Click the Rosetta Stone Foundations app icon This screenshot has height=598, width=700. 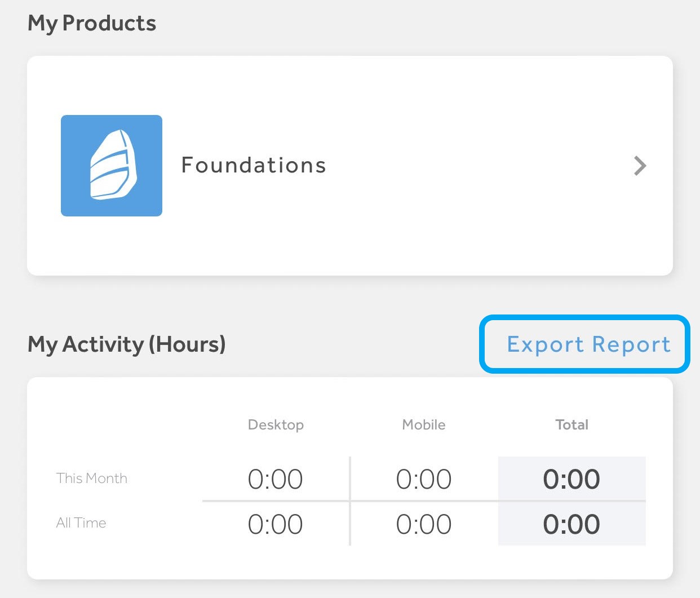point(111,165)
